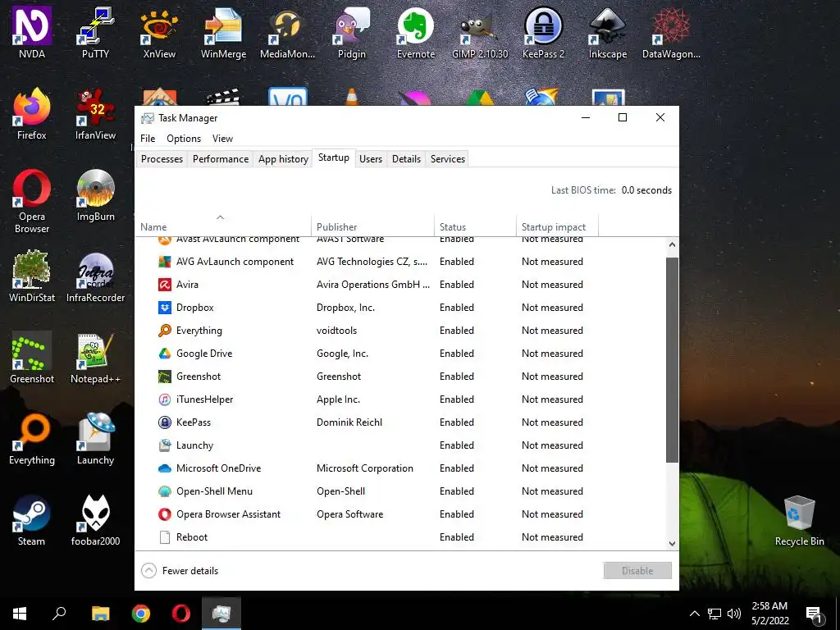Viewport: 840px width, 630px height.
Task: Launch Pidgin desktop icon
Action: (351, 33)
